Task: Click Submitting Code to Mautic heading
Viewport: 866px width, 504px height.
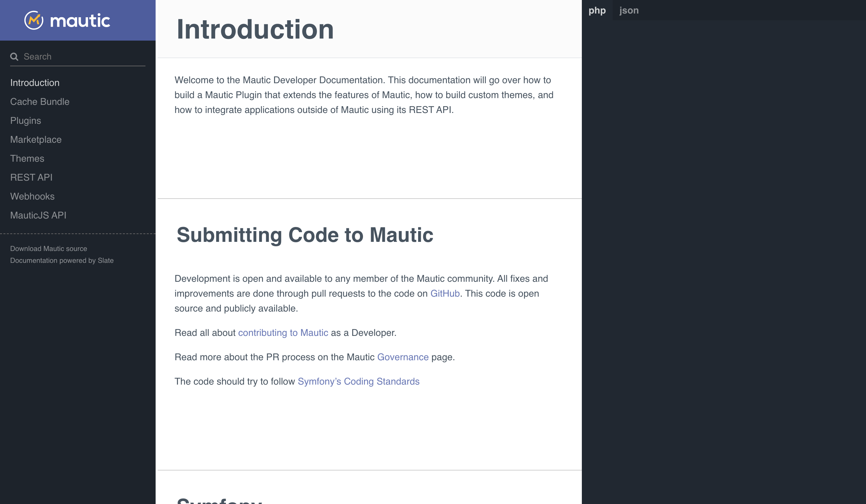Action: tap(305, 235)
